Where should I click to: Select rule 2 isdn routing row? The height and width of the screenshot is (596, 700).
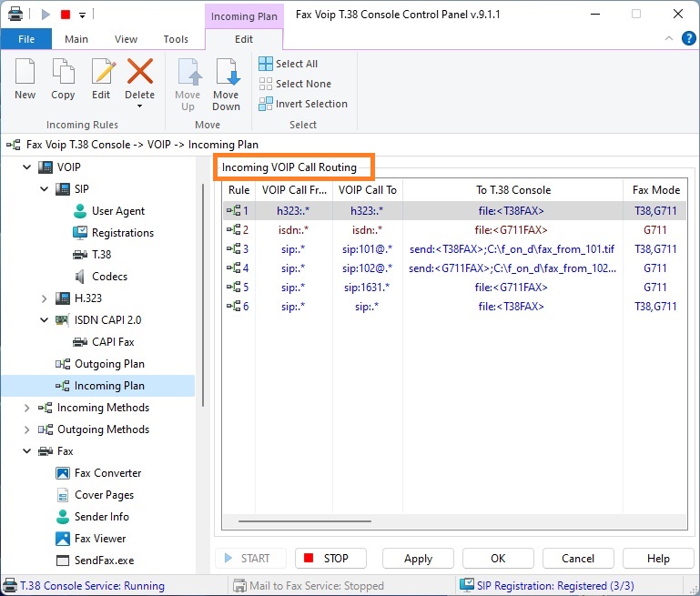(x=454, y=230)
